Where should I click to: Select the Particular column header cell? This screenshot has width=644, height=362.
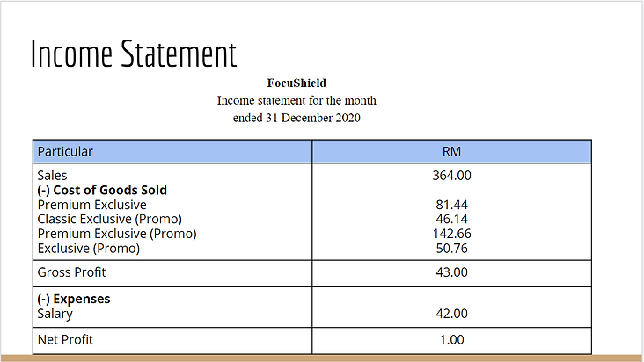(x=172, y=151)
